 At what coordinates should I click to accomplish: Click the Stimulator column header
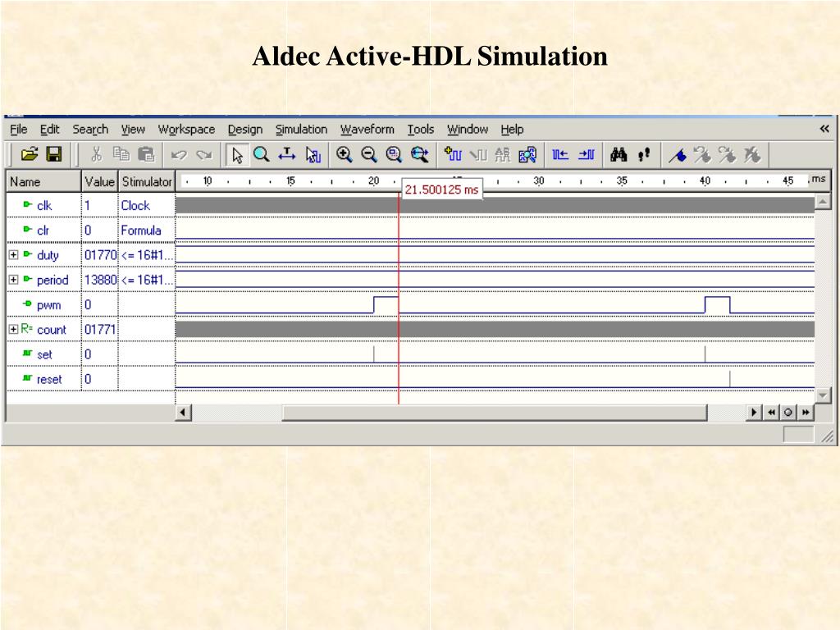(146, 181)
